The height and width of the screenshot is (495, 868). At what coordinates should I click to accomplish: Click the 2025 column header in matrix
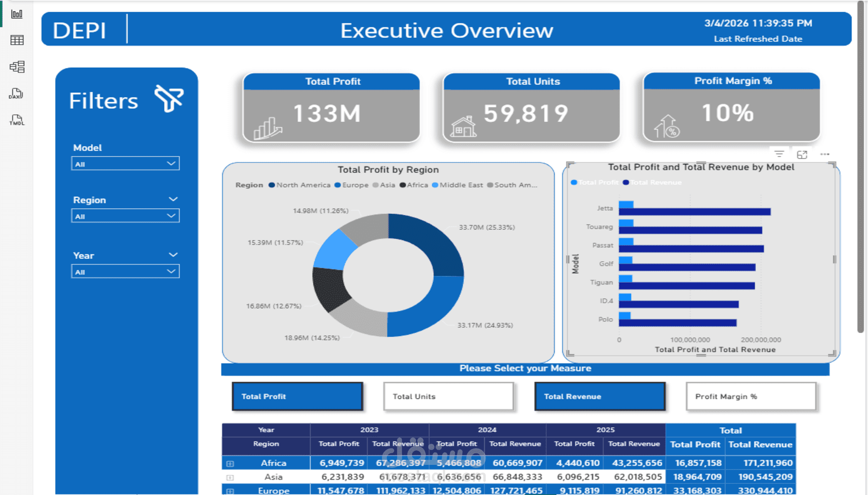pos(606,430)
